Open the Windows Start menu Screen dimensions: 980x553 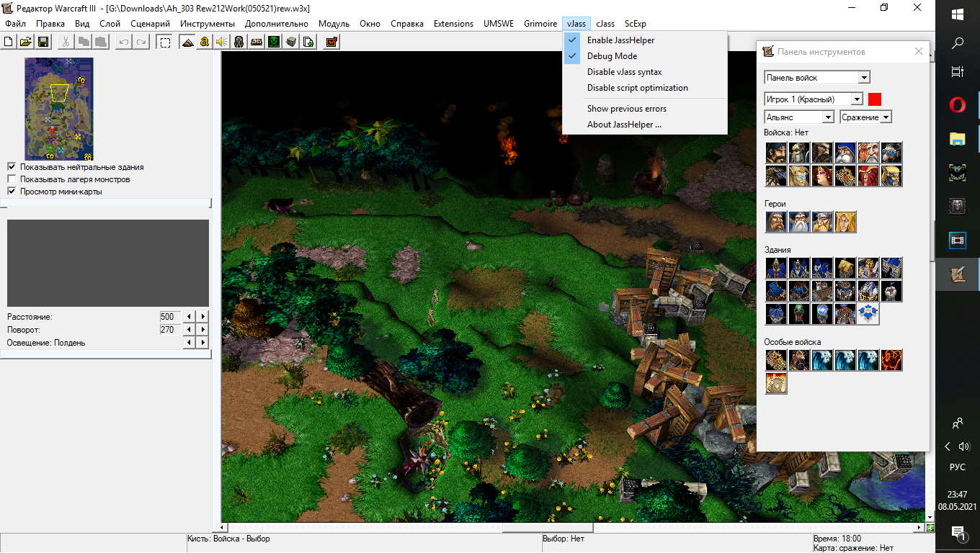(958, 14)
